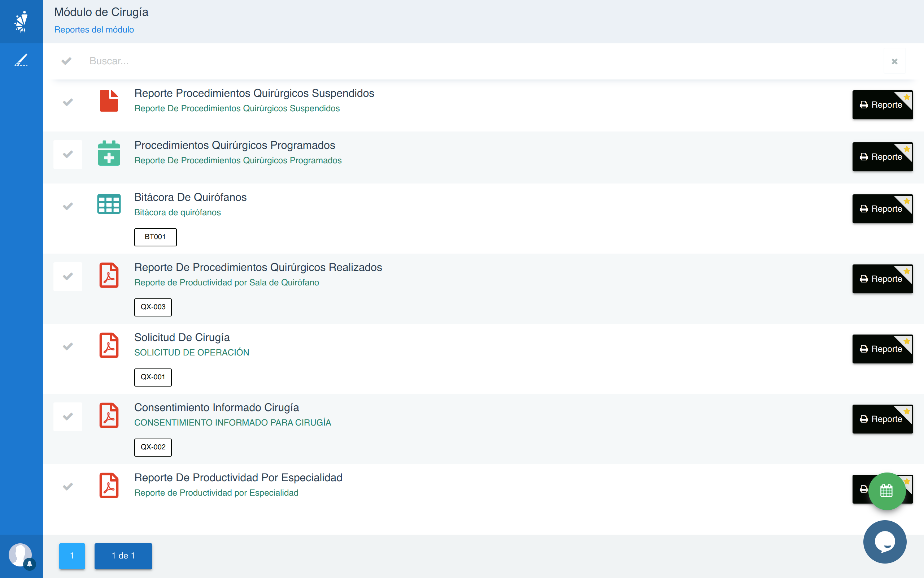Click the red file icon for Procedimientos Suspendidos
The width and height of the screenshot is (924, 578).
(109, 101)
